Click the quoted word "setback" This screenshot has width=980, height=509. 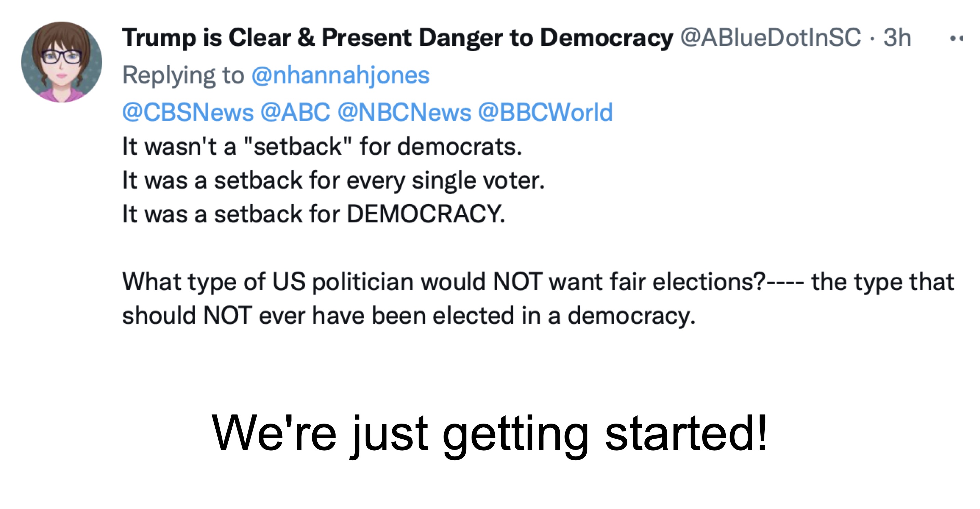[x=298, y=147]
